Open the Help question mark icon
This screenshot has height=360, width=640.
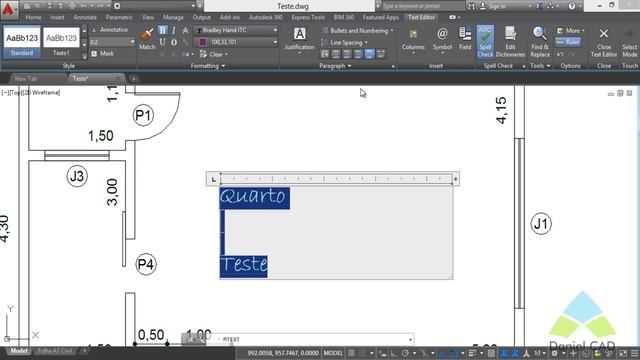(x=571, y=6)
